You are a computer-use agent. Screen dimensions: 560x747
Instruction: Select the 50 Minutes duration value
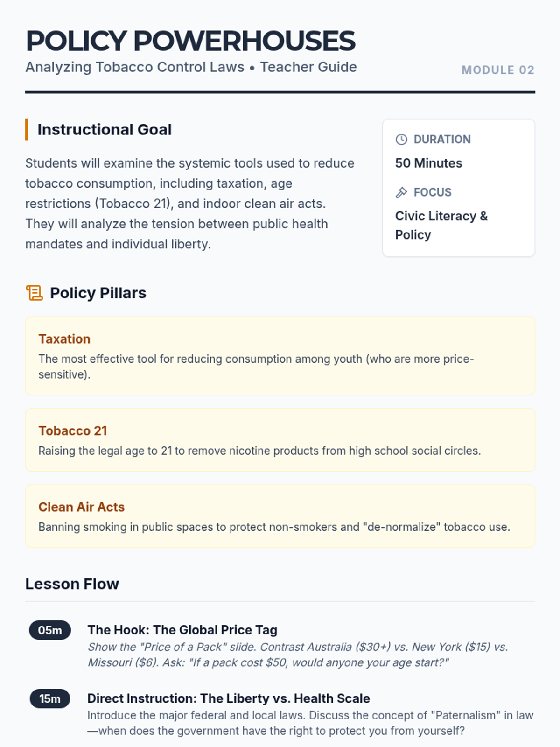click(x=428, y=163)
